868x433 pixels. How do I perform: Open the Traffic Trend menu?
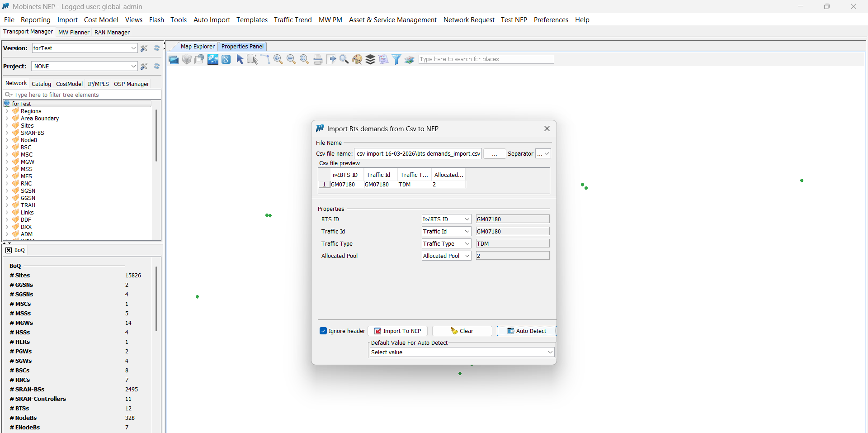(292, 20)
